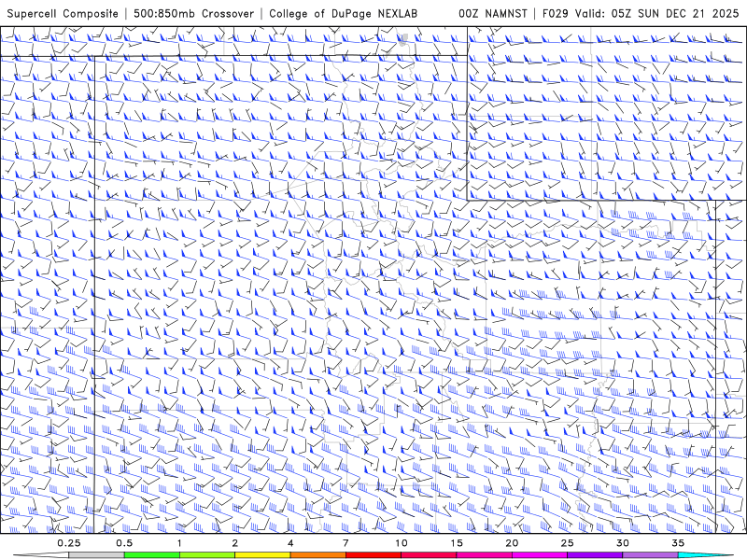
Task: Select the crimson 10–15 colorbar segment
Action: coord(429,555)
